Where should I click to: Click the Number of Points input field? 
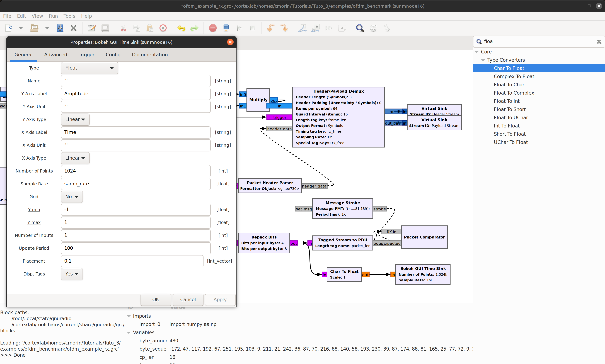click(x=135, y=171)
